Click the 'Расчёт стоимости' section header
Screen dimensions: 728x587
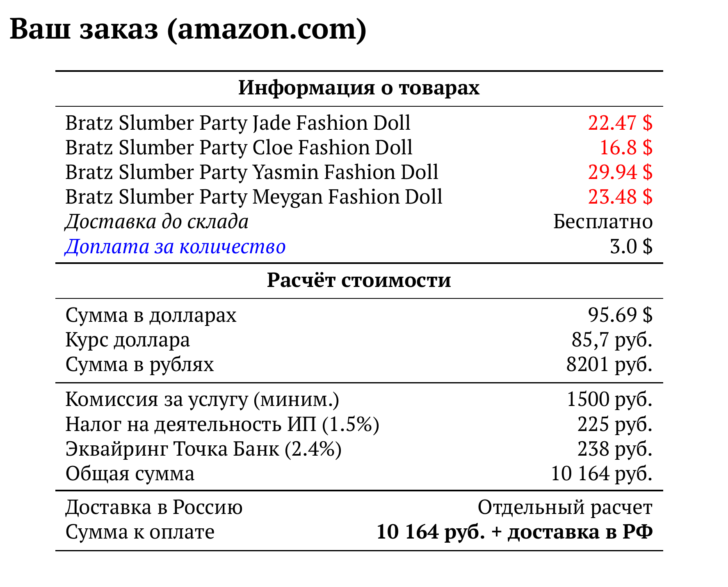pos(359,280)
